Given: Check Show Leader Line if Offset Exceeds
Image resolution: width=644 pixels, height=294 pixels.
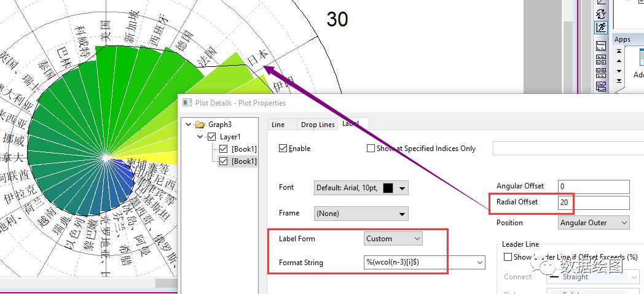Looking at the screenshot, I should [x=508, y=257].
